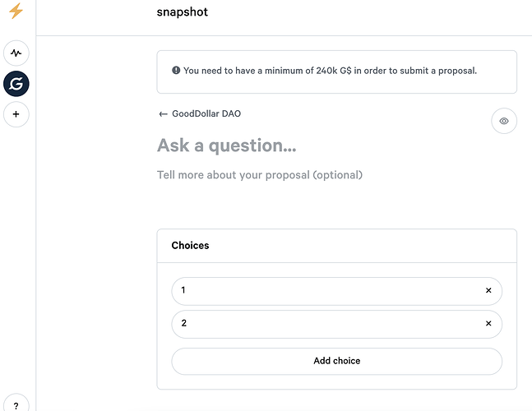Remove choice 2 with its X
Image resolution: width=532 pixels, height=411 pixels.
(488, 323)
